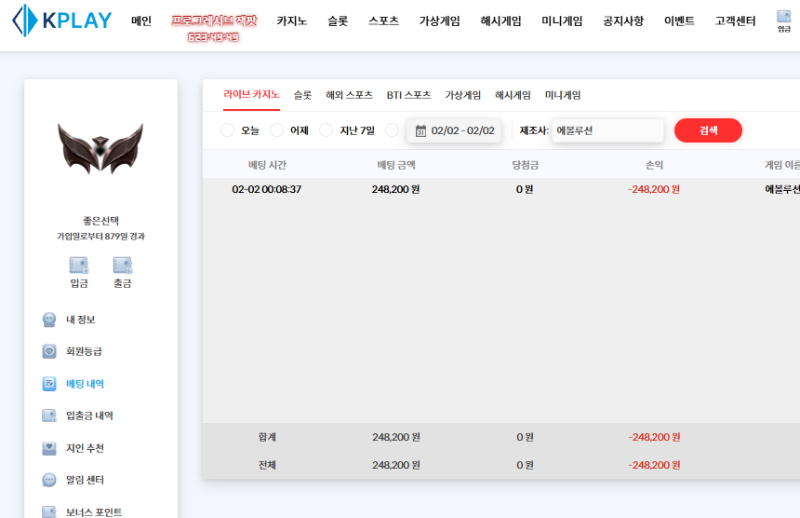Open the deposit wallet icon in sidebar
The height and width of the screenshot is (518, 800).
coord(79,265)
